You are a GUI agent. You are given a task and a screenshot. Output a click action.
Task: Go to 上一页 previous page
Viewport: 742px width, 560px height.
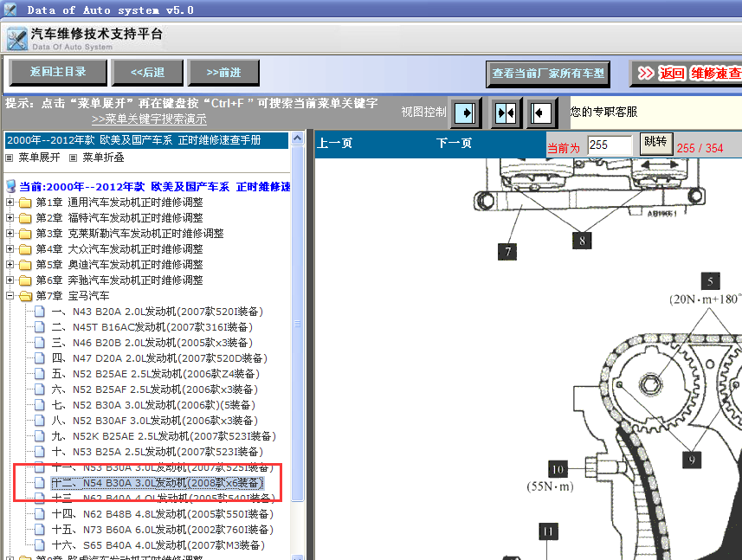coord(334,144)
